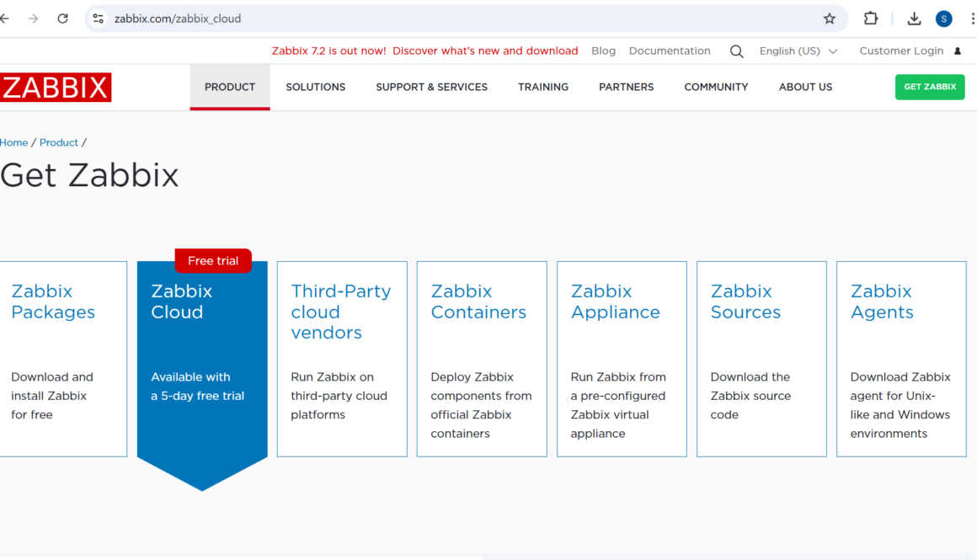Open the Customer Login account icon
This screenshot has width=977, height=560.
(x=957, y=51)
